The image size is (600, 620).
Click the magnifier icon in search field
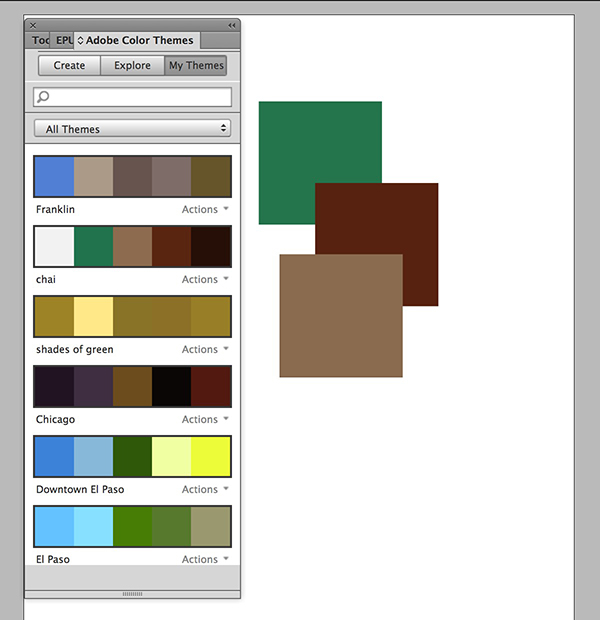pos(42,97)
